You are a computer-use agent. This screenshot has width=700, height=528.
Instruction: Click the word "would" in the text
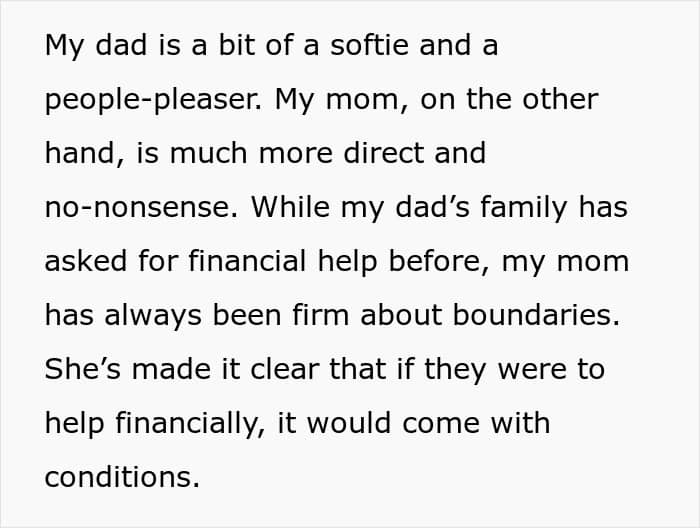click(x=349, y=423)
